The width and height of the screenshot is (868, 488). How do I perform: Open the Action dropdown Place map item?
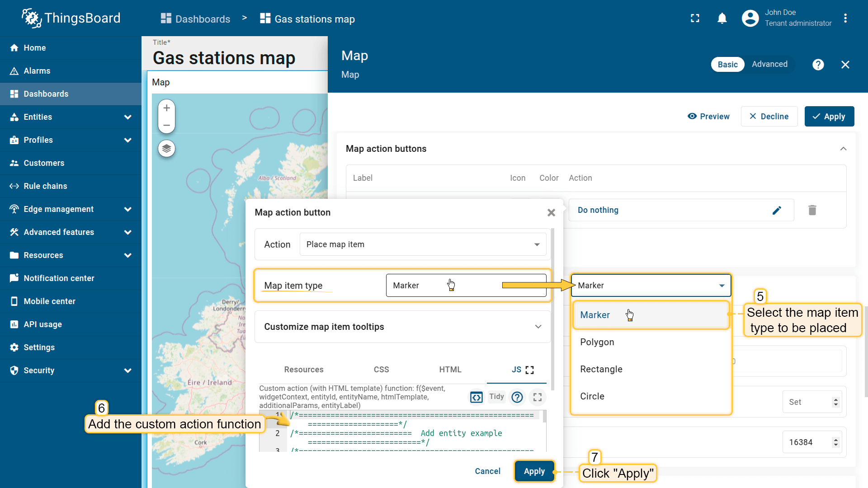[423, 244]
